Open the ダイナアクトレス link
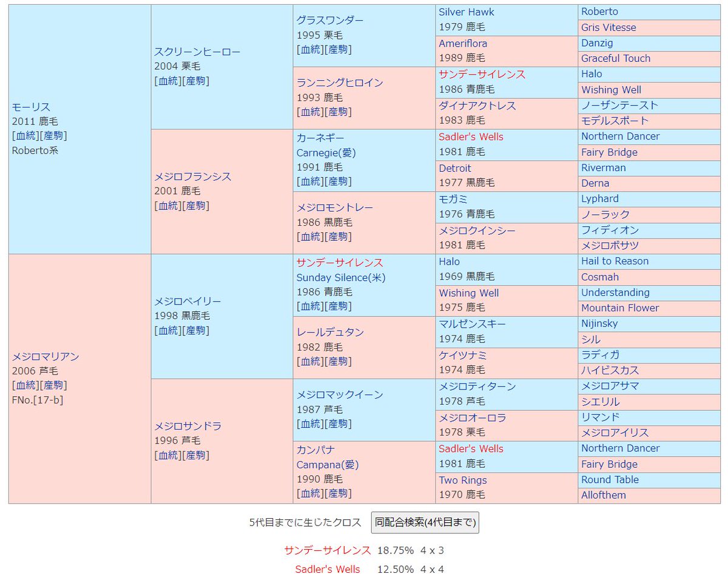This screenshot has height=574, width=728. coord(477,106)
